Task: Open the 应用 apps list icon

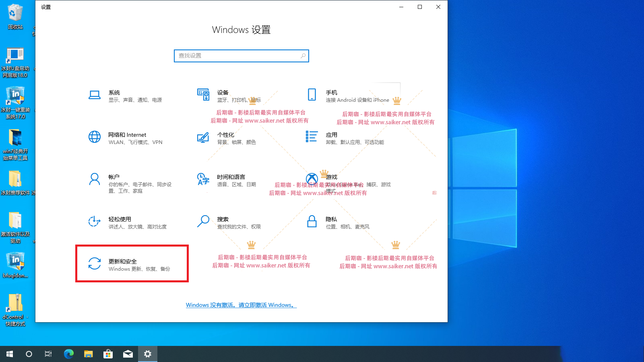Action: pyautogui.click(x=312, y=136)
